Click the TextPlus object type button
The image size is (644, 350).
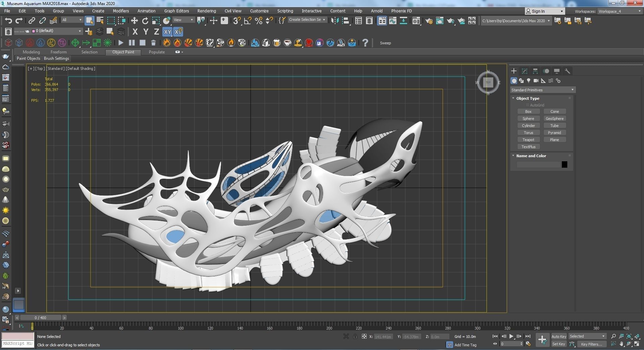click(528, 147)
